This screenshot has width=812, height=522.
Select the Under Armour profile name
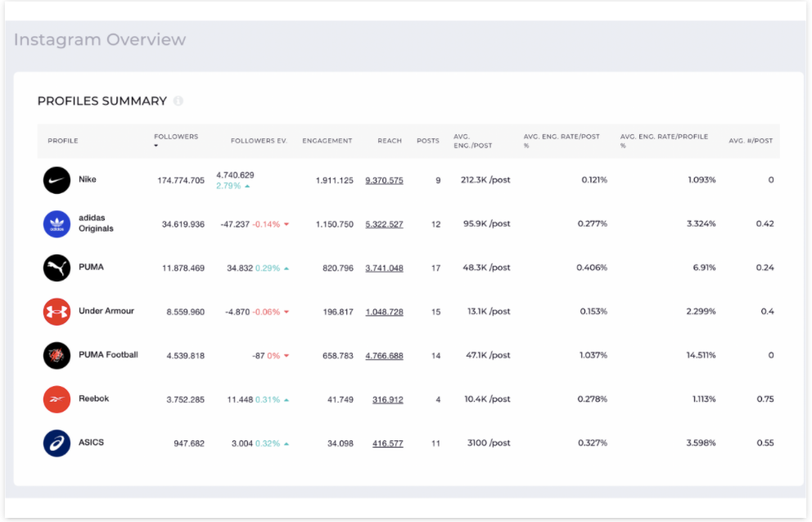[106, 311]
